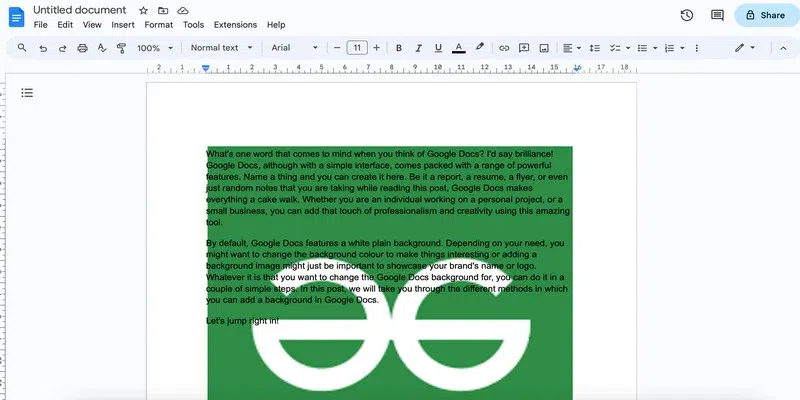This screenshot has width=800, height=400.
Task: Expand bulleted list options arrow
Action: [655, 48]
